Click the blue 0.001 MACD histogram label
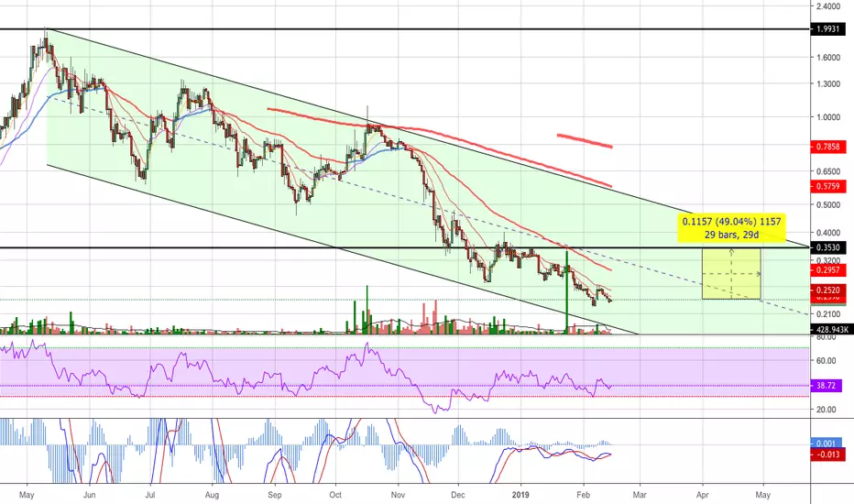854x504 pixels. (x=826, y=444)
